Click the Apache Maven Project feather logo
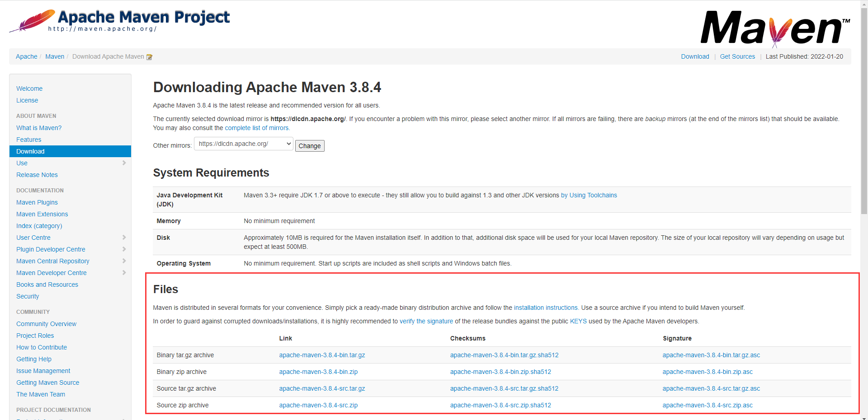The image size is (868, 420). coord(120,21)
